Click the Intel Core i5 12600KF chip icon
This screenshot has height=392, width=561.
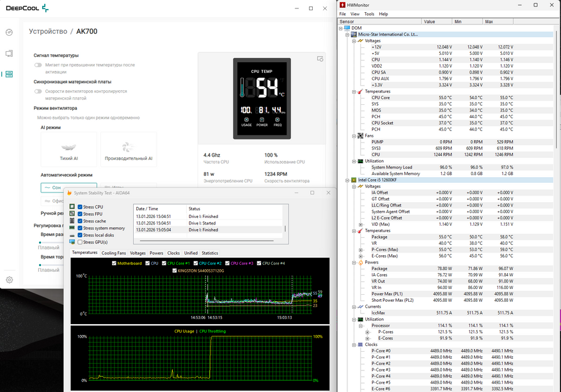point(354,180)
